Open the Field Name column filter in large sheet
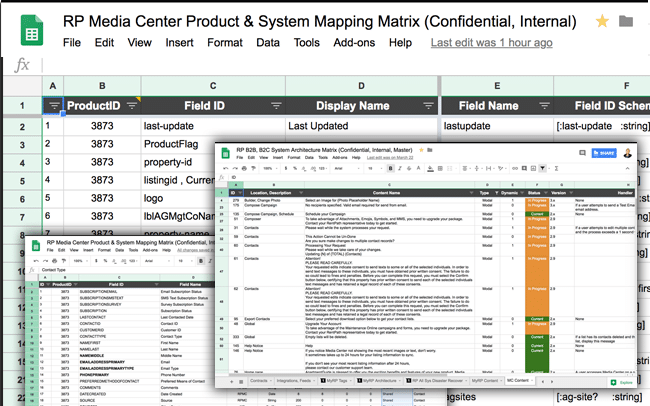Image resolution: width=650 pixels, height=406 pixels. tap(544, 106)
